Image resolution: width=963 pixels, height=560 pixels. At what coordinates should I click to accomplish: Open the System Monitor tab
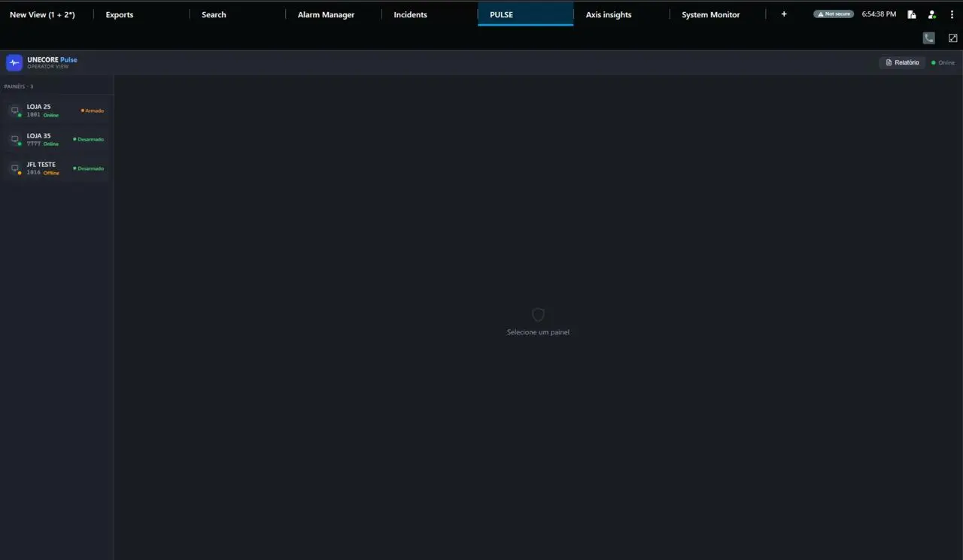(x=710, y=14)
